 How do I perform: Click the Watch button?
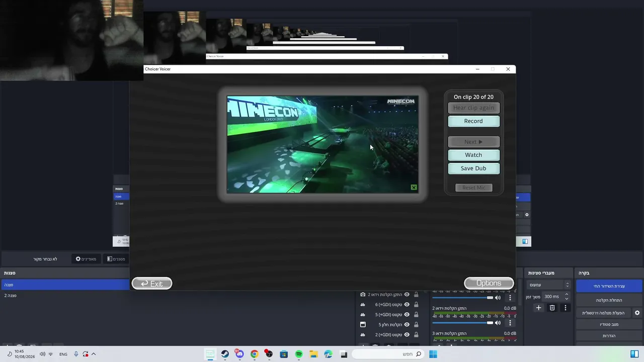point(473,155)
